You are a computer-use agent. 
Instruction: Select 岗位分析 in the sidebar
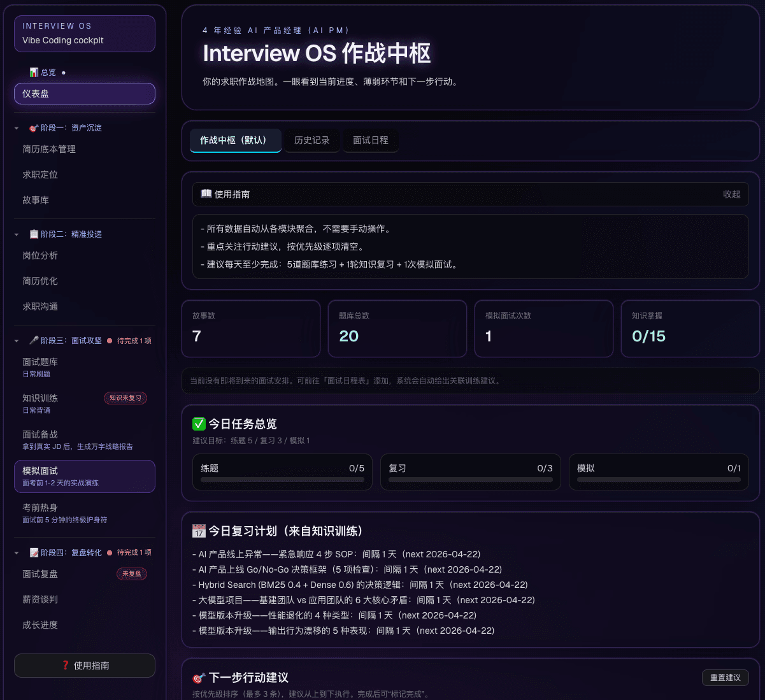click(85, 255)
